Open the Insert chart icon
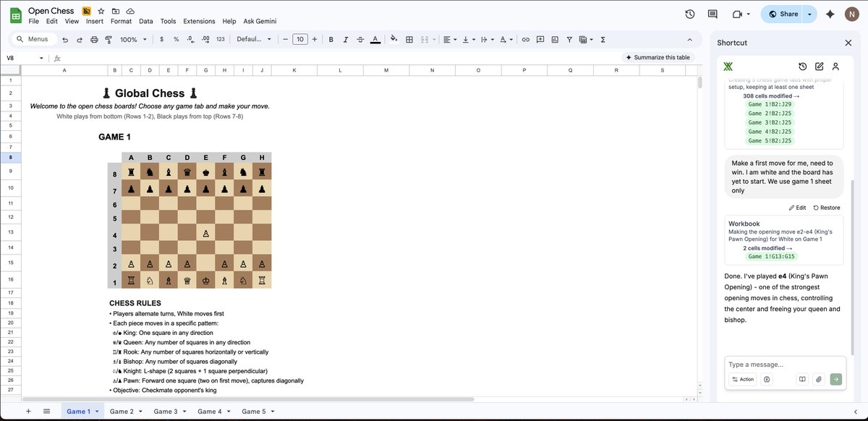This screenshot has width=868, height=421. [554, 39]
